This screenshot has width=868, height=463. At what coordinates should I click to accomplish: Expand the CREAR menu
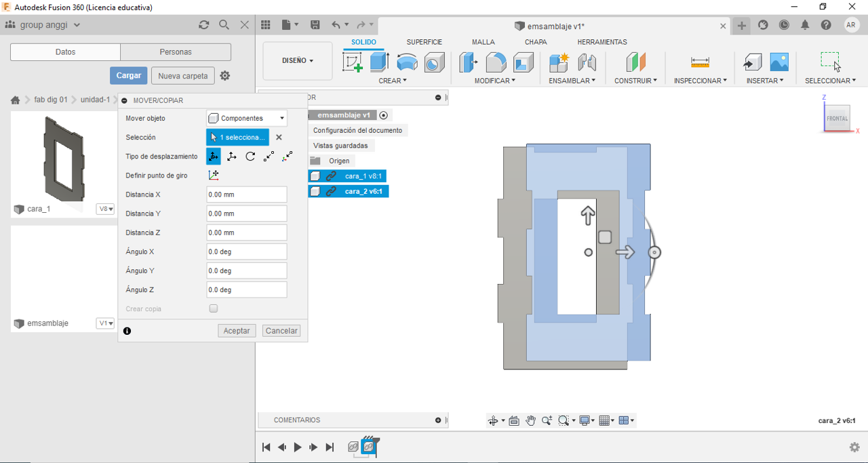(393, 81)
